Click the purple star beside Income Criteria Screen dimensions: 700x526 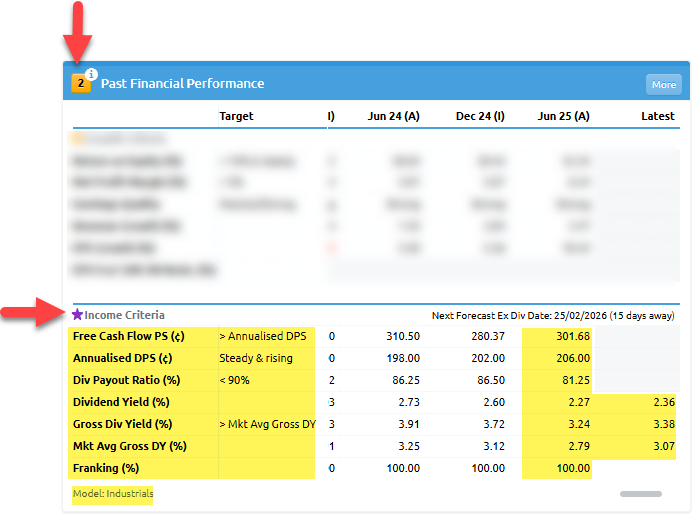77,315
